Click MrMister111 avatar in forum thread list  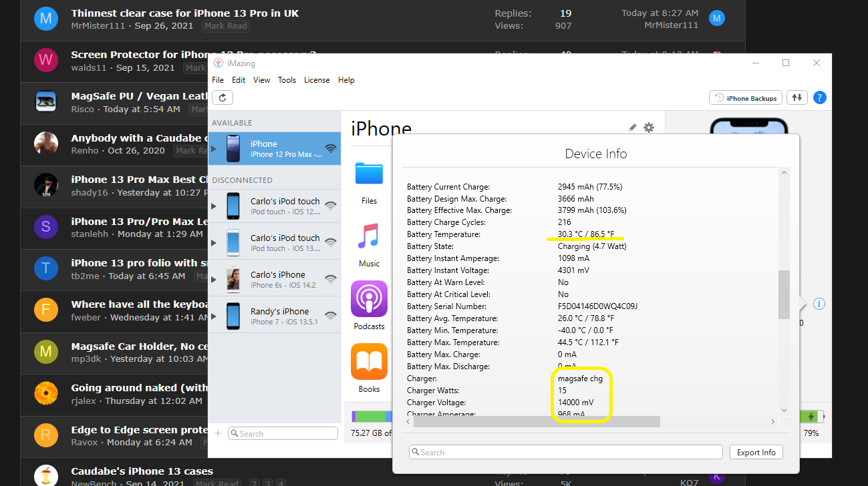[x=45, y=19]
